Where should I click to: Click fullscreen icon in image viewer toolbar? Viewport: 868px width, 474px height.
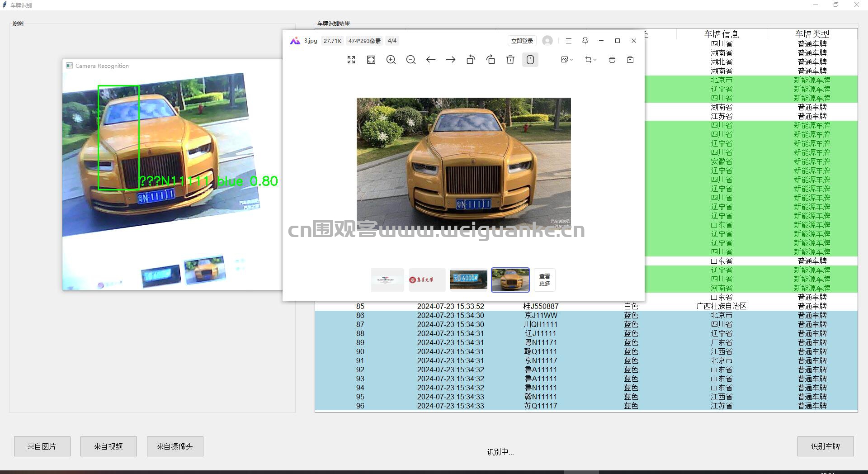(351, 60)
